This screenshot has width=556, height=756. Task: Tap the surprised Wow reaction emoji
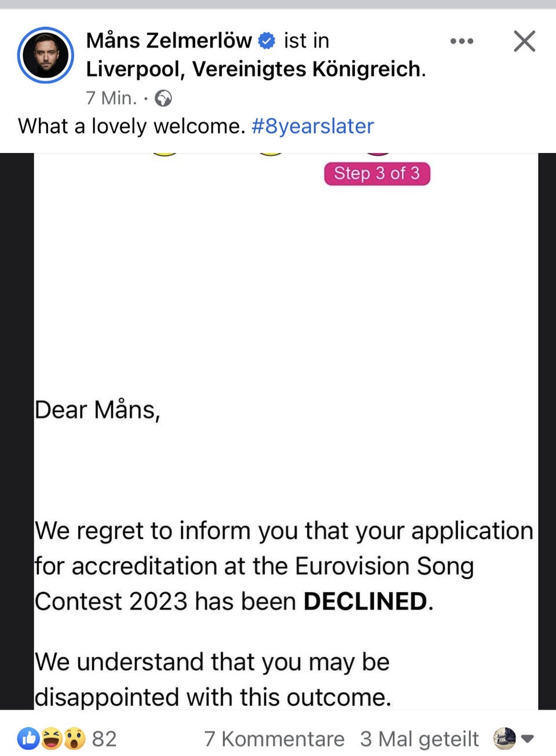pos(74,739)
